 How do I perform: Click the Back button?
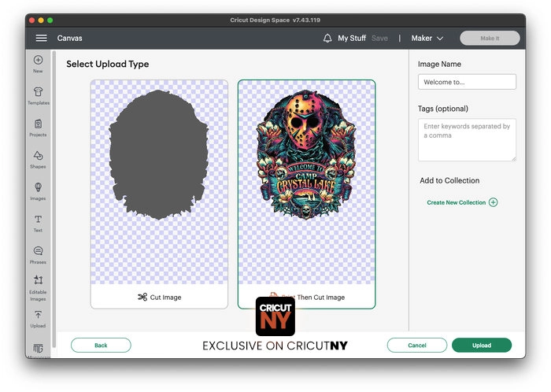click(x=101, y=346)
